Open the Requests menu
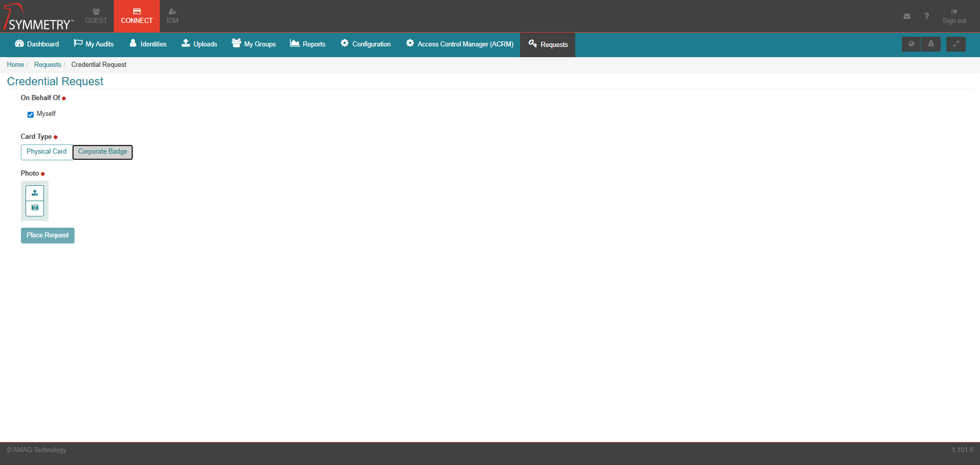Screen dimensions: 980x465 547,44
